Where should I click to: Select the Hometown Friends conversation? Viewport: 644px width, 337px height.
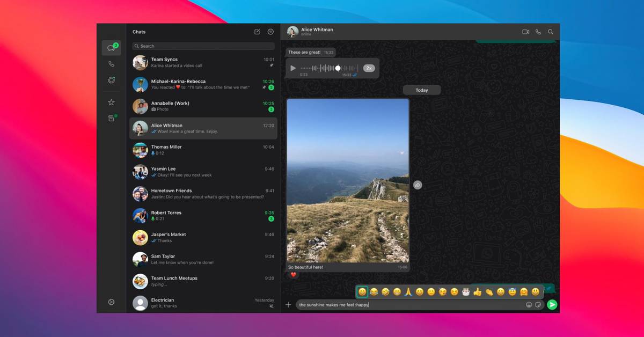203,194
